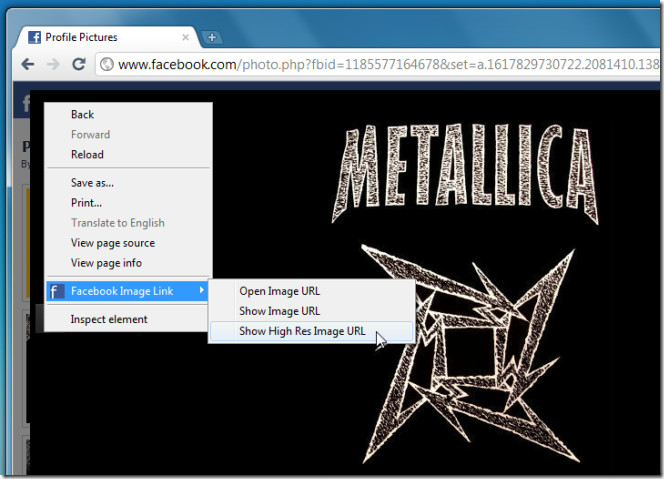The image size is (664, 479).
Task: Click the Facebook favicon on the tab
Action: pos(34,37)
